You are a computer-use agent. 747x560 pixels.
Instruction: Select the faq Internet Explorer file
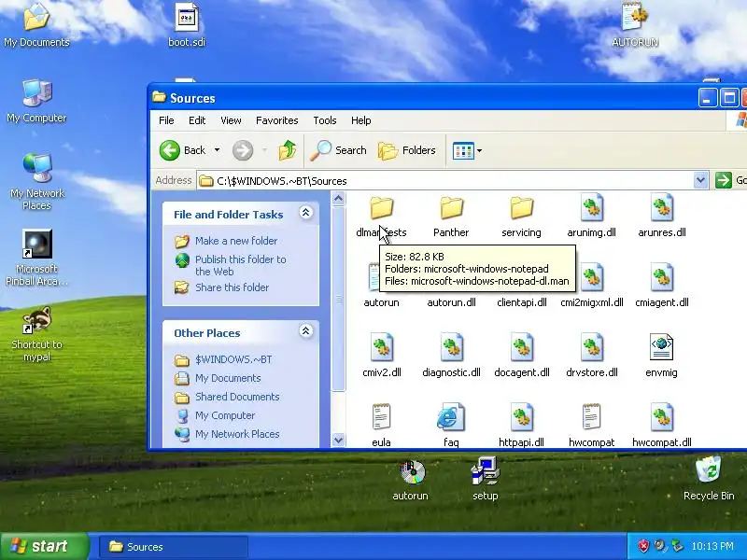point(451,426)
